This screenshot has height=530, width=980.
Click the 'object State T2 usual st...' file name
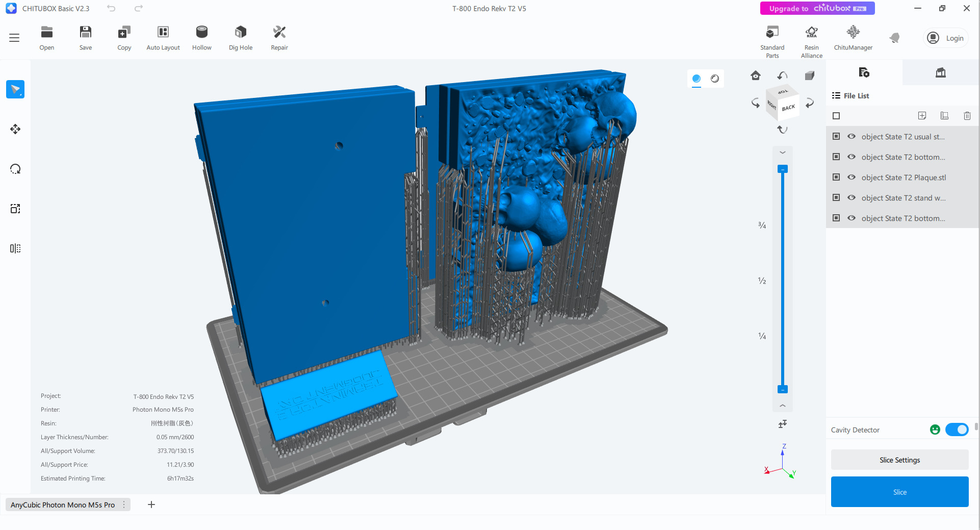[903, 137]
